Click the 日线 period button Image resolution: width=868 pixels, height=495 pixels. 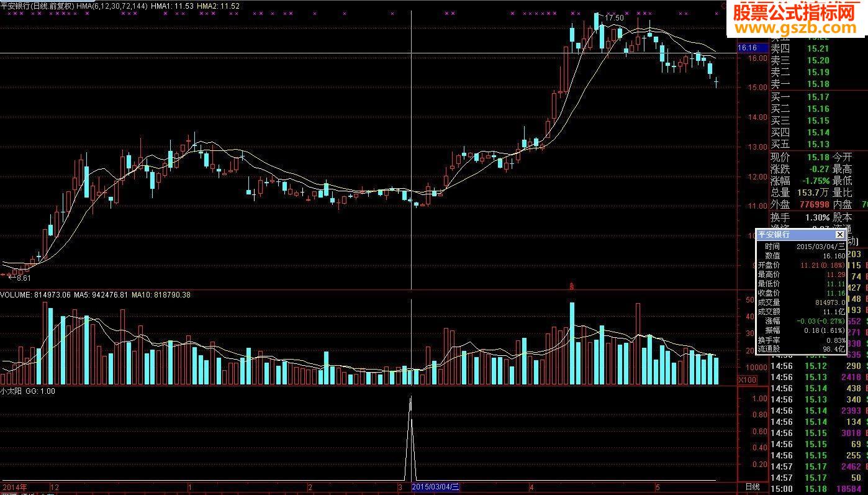[752, 487]
